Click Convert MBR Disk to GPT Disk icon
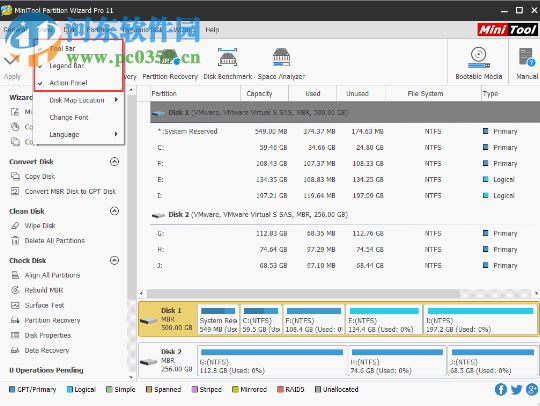This screenshot has height=406, width=540. tap(15, 191)
